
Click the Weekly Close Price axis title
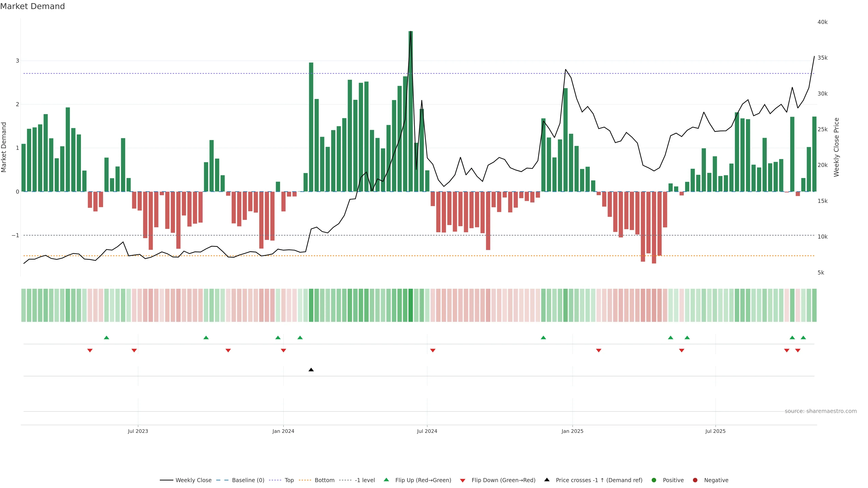click(836, 147)
